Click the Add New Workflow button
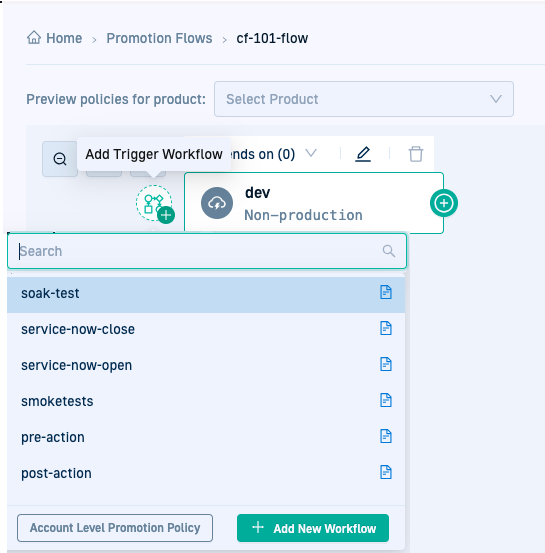This screenshot has height=553, width=545. point(313,528)
